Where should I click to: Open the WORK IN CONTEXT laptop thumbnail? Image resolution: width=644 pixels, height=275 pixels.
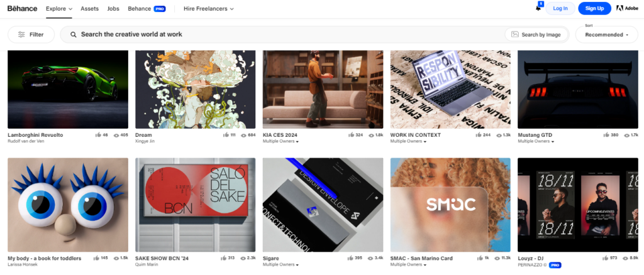point(450,89)
